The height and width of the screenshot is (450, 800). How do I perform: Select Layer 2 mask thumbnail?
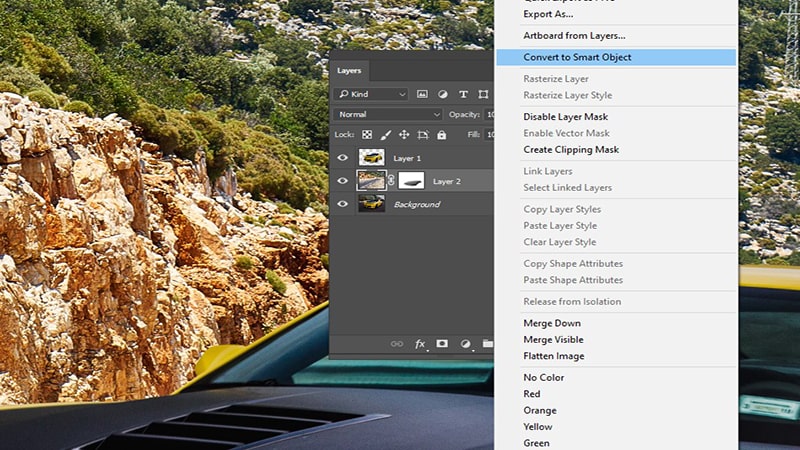[411, 181]
